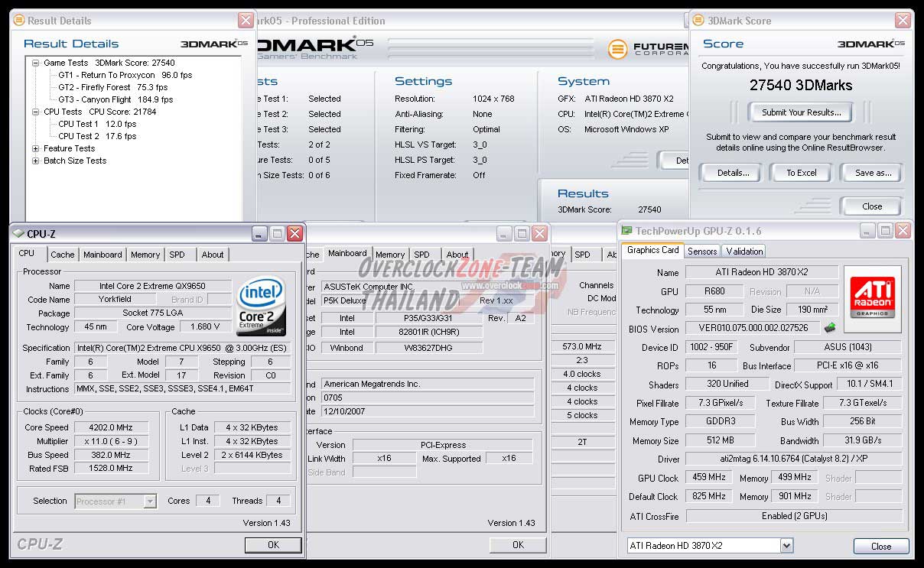Screen dimensions: 924x568
Task: Click the Result Details window title icon
Action: click(19, 21)
